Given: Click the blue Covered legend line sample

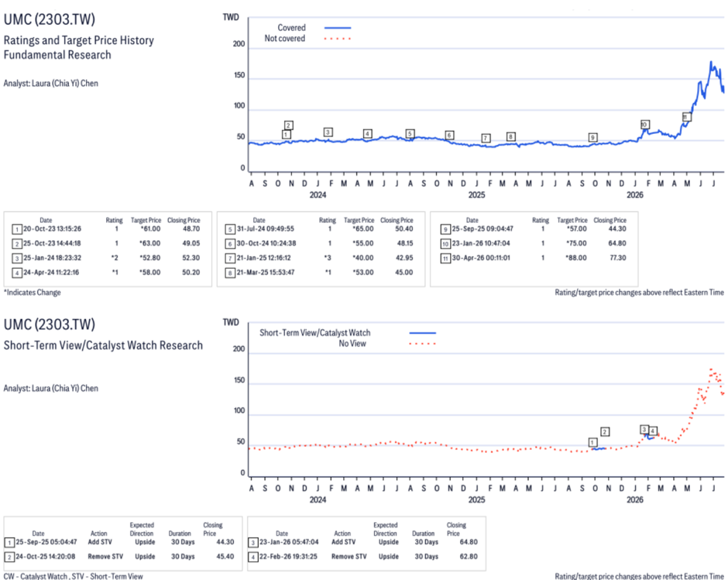Looking at the screenshot, I should pos(338,28).
